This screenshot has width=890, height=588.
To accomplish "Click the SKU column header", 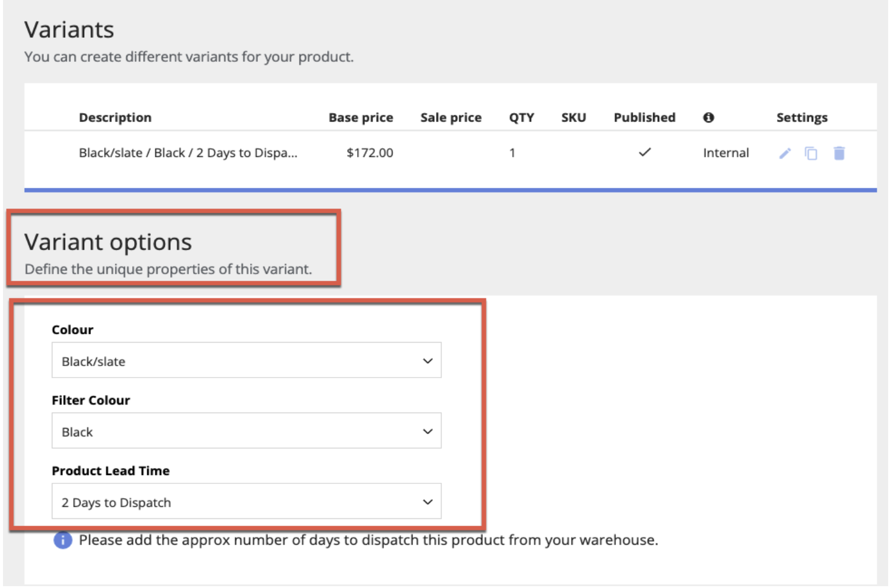I will pyautogui.click(x=574, y=117).
